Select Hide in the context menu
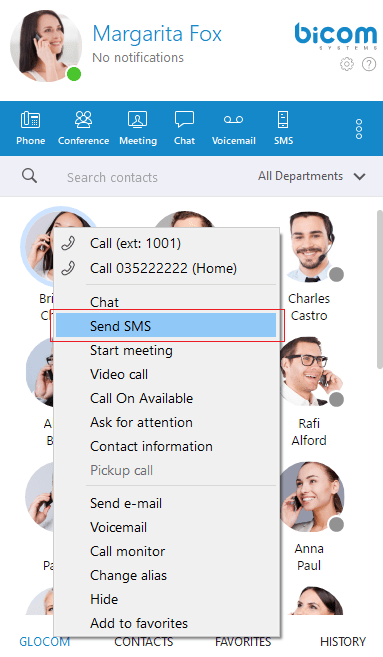Image resolution: width=383 pixels, height=657 pixels. (167, 599)
